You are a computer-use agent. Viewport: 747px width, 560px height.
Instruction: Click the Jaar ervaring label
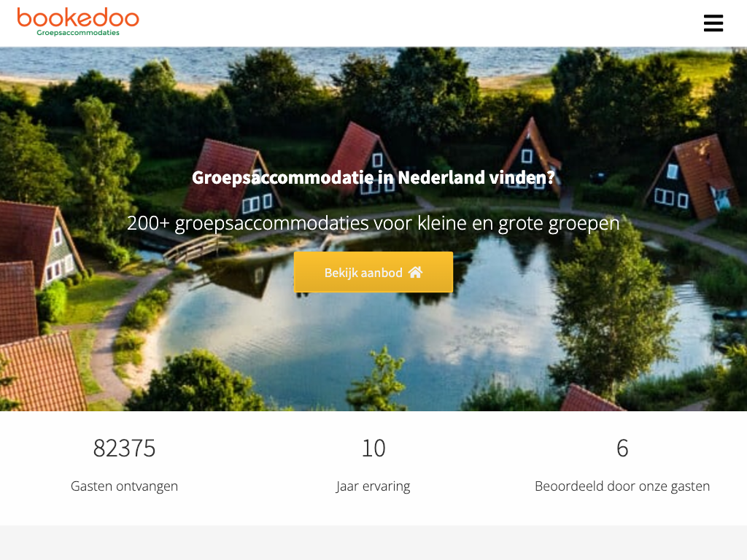point(373,486)
